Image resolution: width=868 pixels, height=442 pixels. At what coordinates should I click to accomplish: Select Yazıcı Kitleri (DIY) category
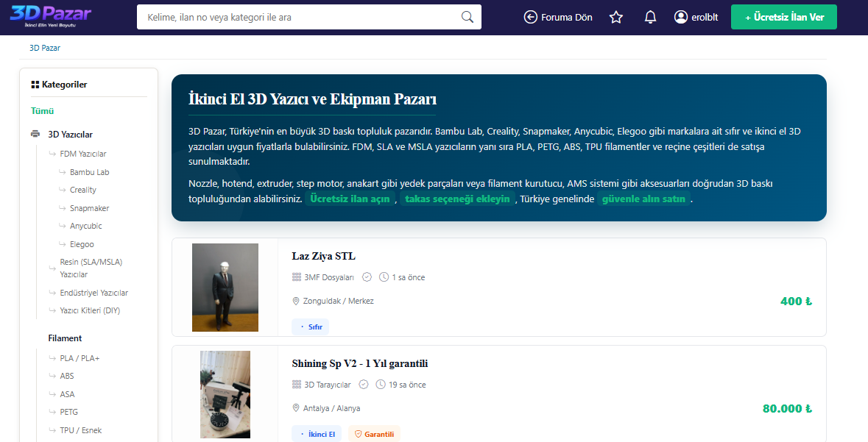point(91,310)
